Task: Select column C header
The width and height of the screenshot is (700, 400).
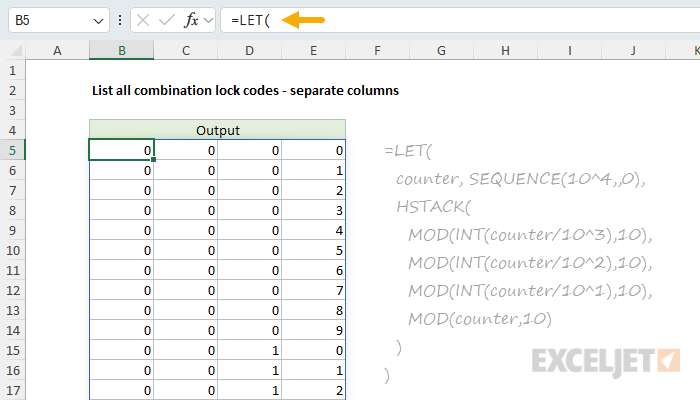Action: coord(186,50)
